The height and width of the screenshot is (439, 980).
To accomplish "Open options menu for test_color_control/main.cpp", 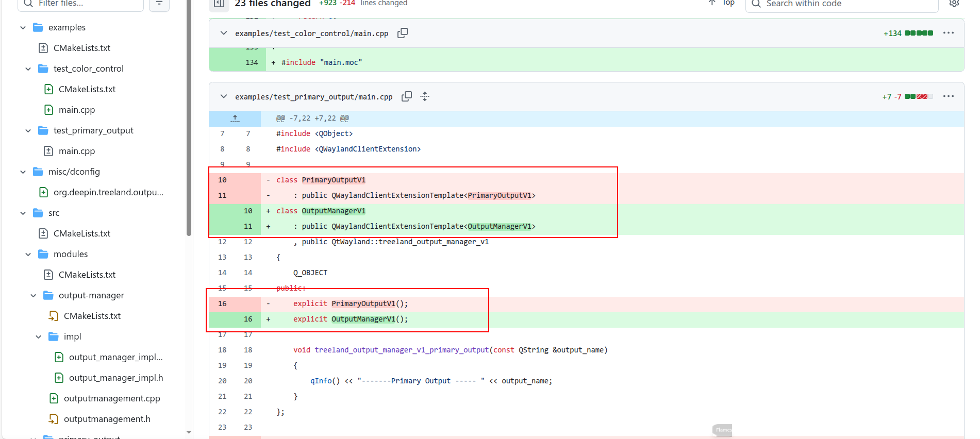I will (949, 33).
